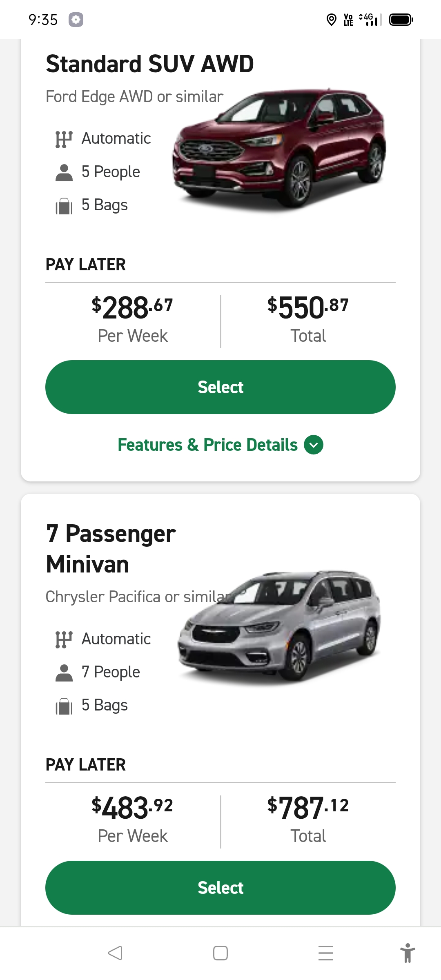Tap the silver Chrysler Pacifica image
Viewport: 441px width, 980px height.
(x=279, y=627)
